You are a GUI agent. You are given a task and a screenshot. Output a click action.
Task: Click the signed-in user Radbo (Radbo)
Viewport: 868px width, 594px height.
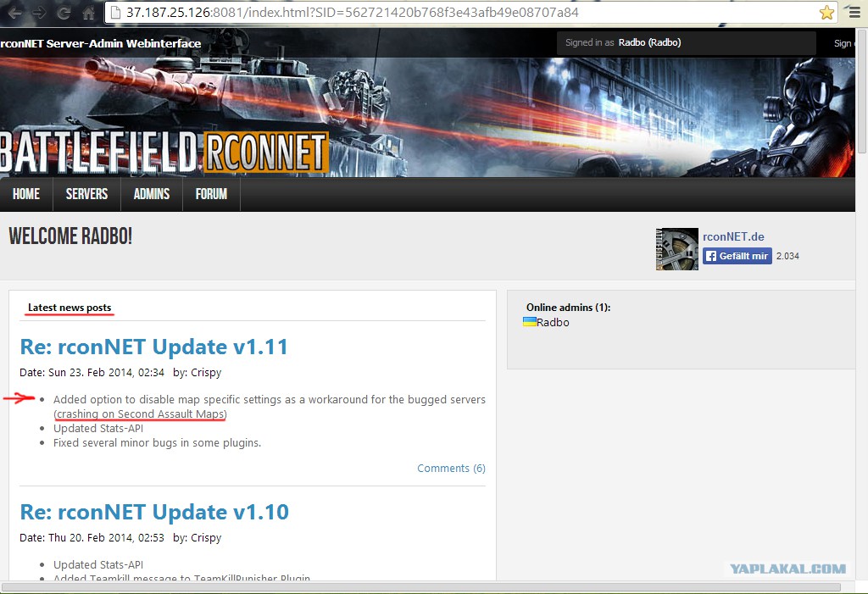click(x=649, y=42)
